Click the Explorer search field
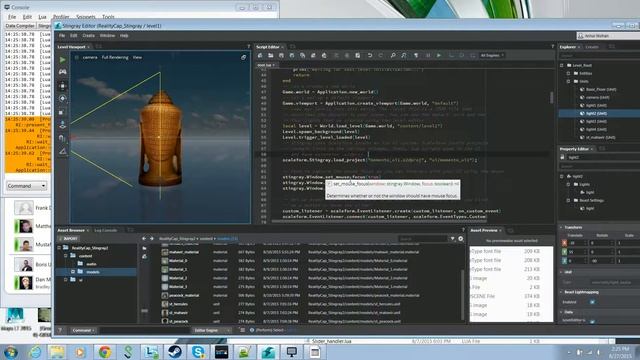Image resolution: width=640 pixels, height=360 pixels. coord(600,56)
